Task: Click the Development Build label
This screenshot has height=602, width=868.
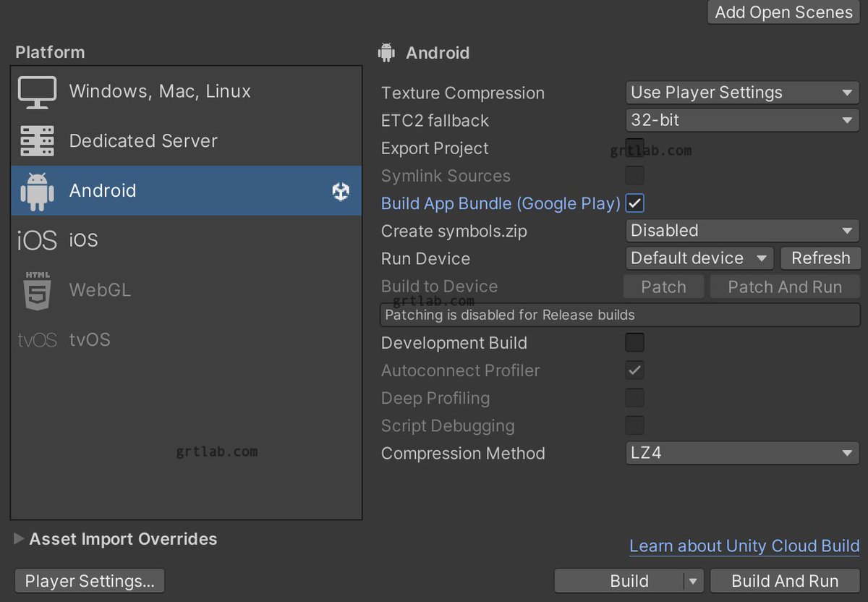Action: [454, 343]
